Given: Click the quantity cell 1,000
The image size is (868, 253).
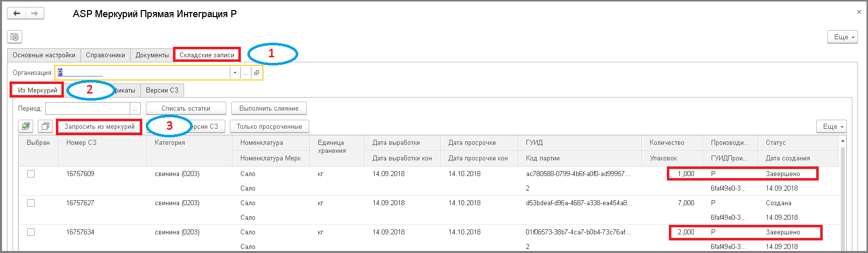Looking at the screenshot, I should coord(686,174).
